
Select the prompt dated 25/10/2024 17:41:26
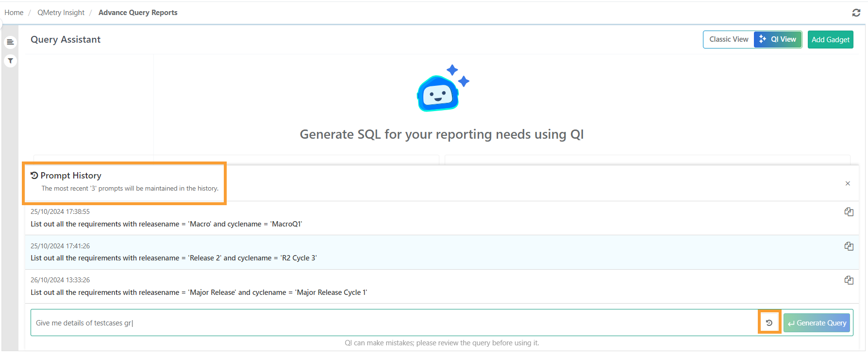click(x=442, y=252)
